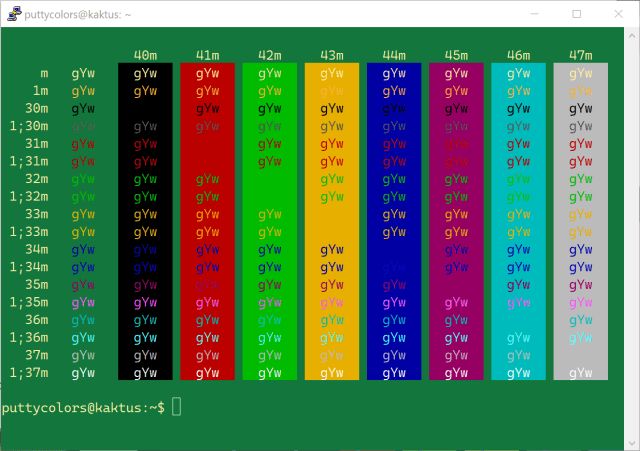The height and width of the screenshot is (451, 640).
Task: Click the 47m light gray column header
Action: (580, 55)
